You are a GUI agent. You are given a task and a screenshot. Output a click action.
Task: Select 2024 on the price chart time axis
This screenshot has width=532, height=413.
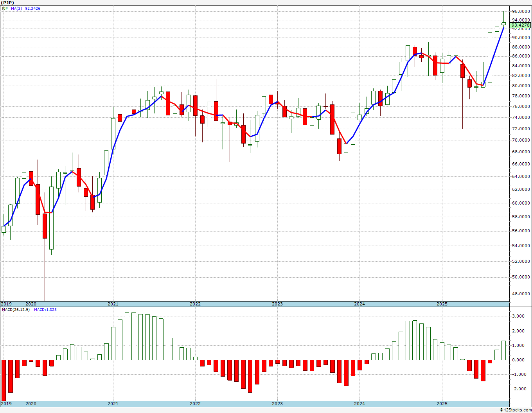[359, 304]
